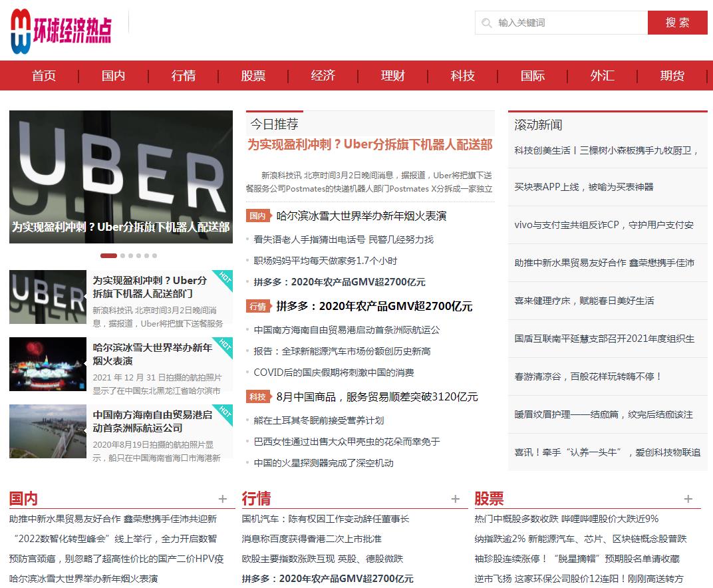Open the 理财 nav item
This screenshot has height=588, width=713.
point(393,75)
